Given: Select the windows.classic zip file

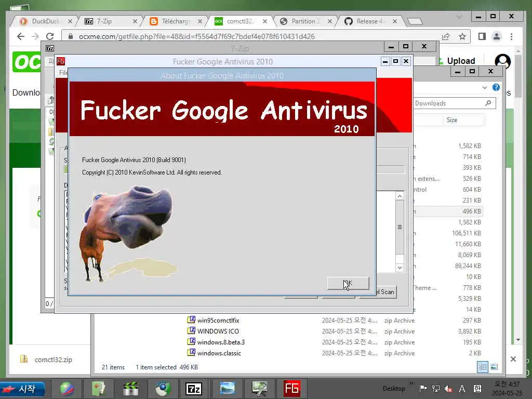Looking at the screenshot, I should pos(219,353).
